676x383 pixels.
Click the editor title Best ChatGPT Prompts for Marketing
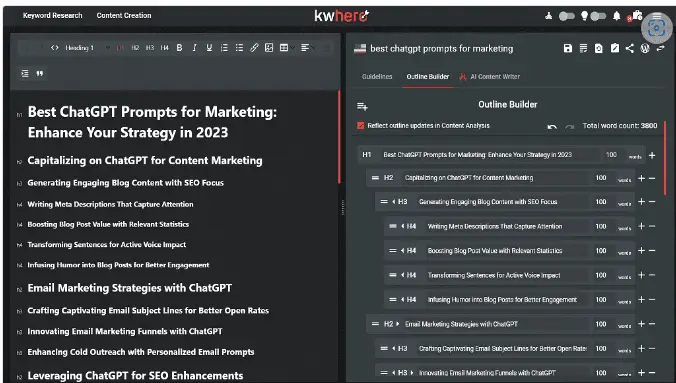click(x=152, y=122)
